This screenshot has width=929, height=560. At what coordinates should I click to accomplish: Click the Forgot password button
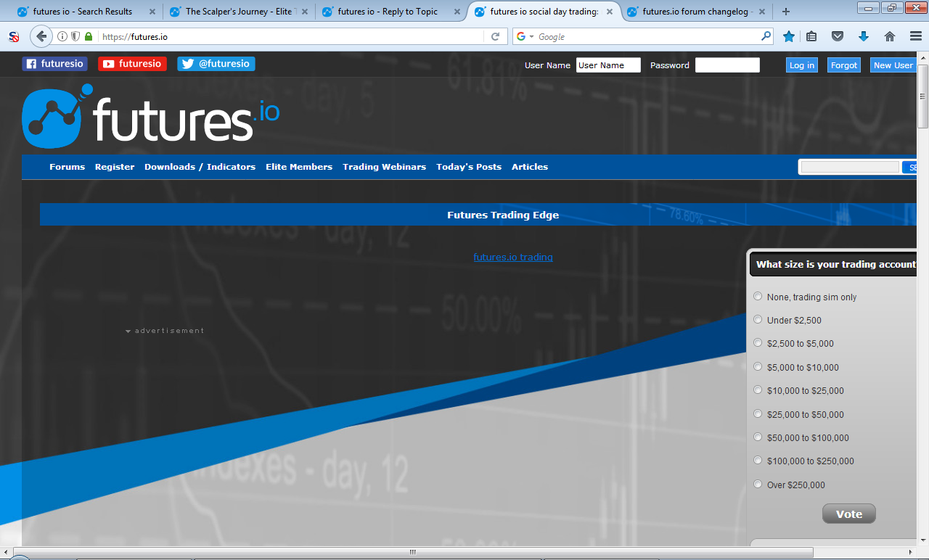tap(844, 65)
